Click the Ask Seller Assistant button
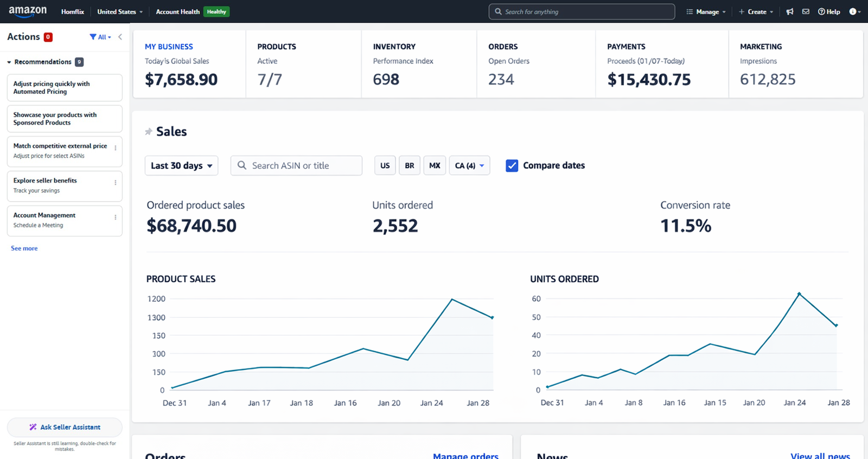This screenshot has height=459, width=868. pyautogui.click(x=65, y=427)
